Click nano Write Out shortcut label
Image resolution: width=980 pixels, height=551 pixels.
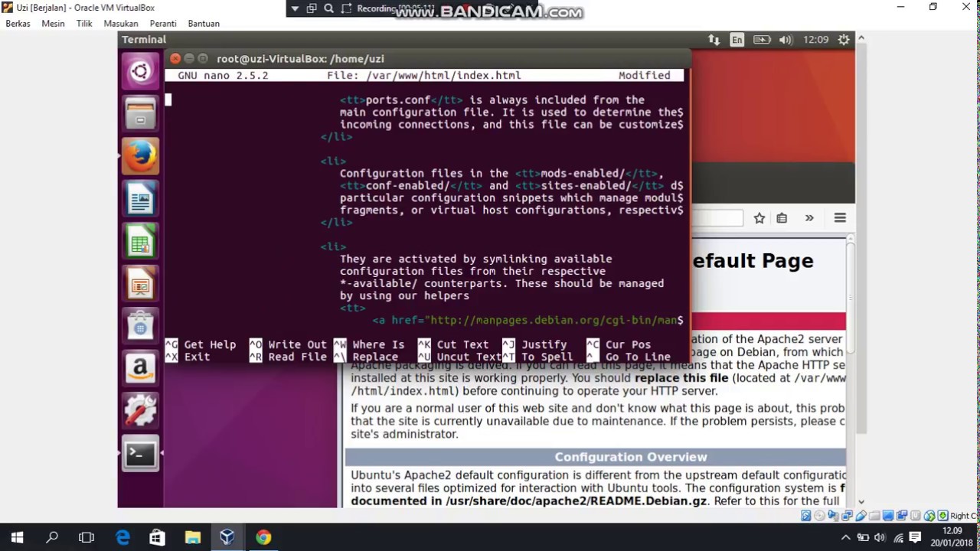pyautogui.click(x=297, y=344)
